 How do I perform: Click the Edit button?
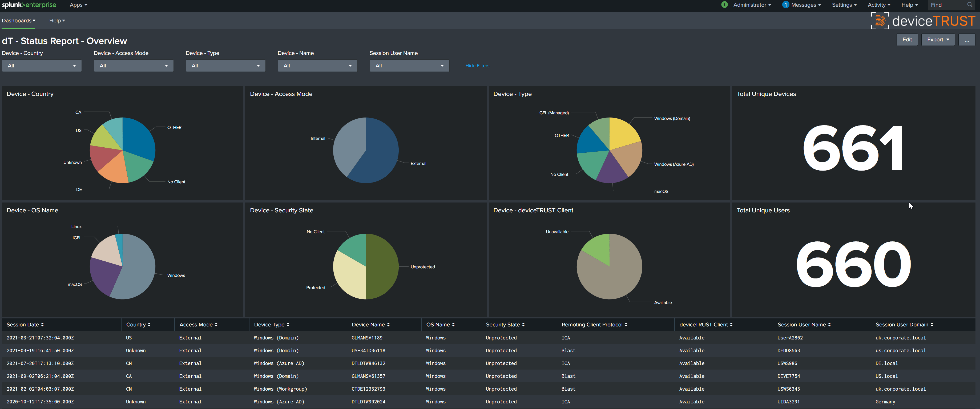pyautogui.click(x=907, y=39)
